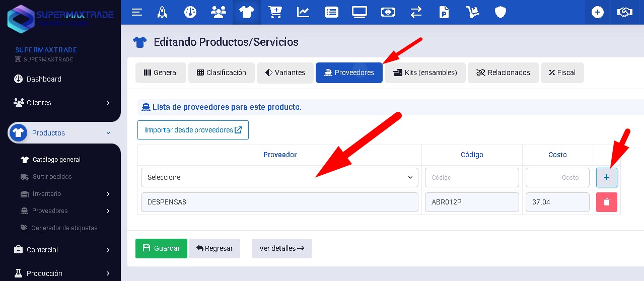The image size is (644, 281).
Task: Open the Seleccione supplier dropdown
Action: (x=279, y=177)
